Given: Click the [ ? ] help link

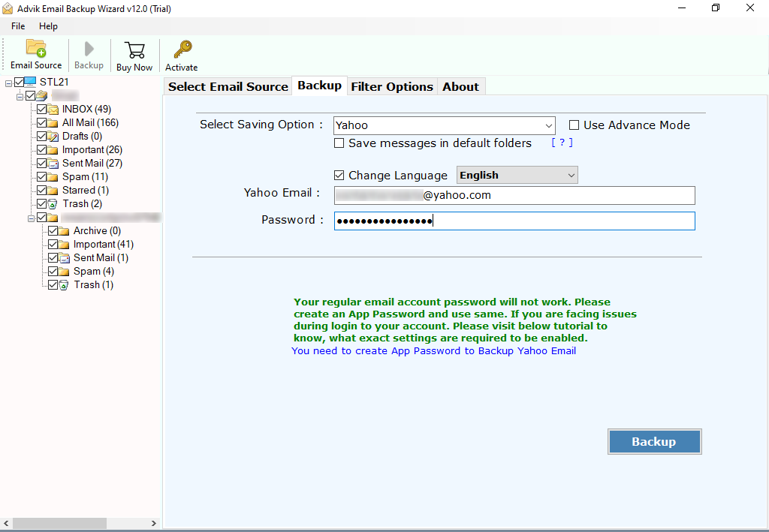Looking at the screenshot, I should coord(562,143).
